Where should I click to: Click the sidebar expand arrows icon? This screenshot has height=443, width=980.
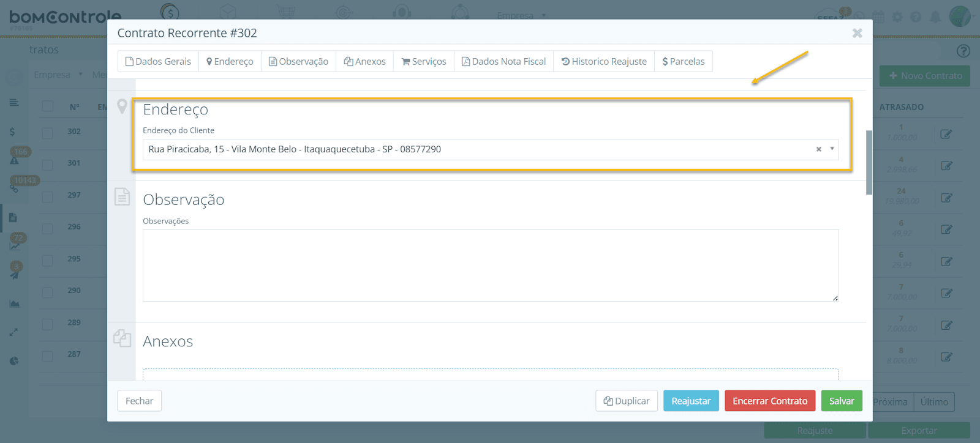pos(14,332)
